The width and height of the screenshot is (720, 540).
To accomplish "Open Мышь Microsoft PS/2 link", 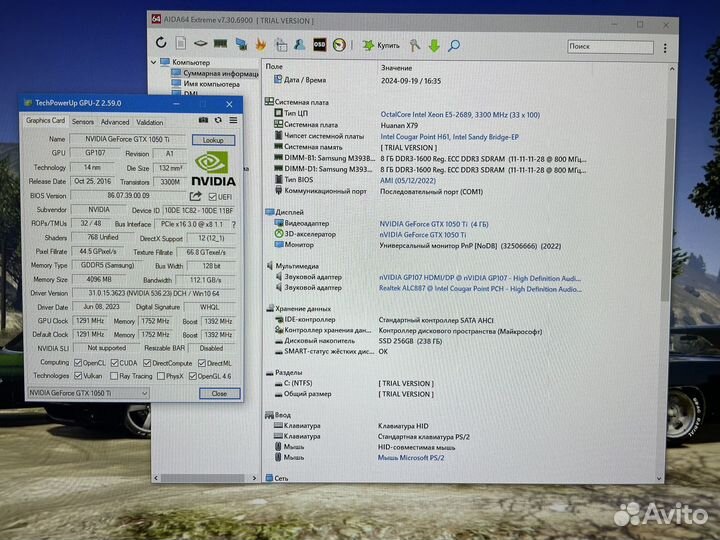I will (411, 458).
